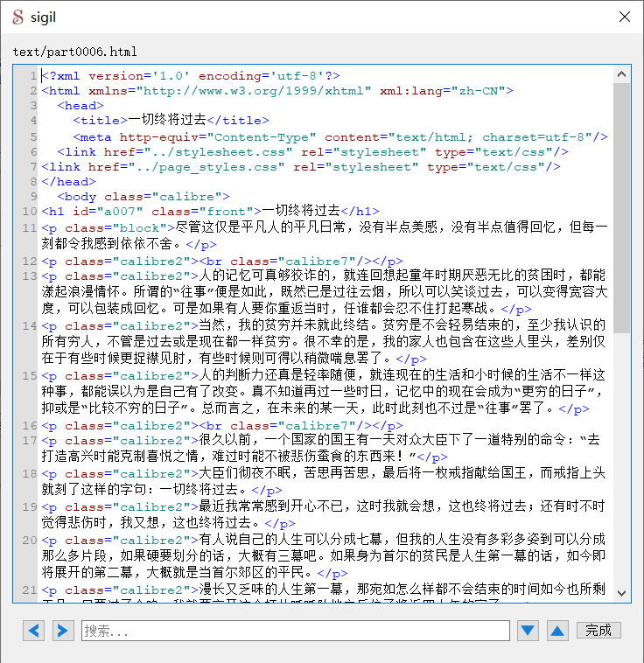Click the 完成 button
The image size is (644, 663).
click(598, 631)
